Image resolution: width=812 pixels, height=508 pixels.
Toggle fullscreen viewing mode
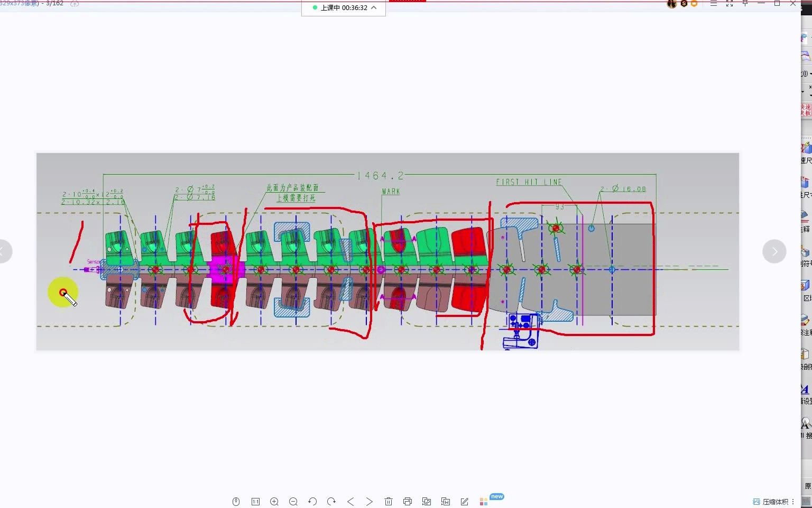click(729, 4)
